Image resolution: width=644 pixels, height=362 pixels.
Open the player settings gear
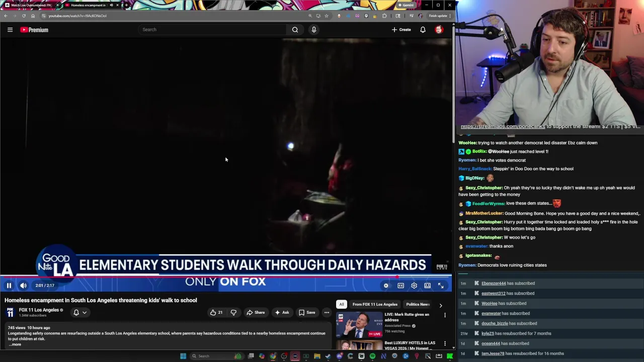414,286
